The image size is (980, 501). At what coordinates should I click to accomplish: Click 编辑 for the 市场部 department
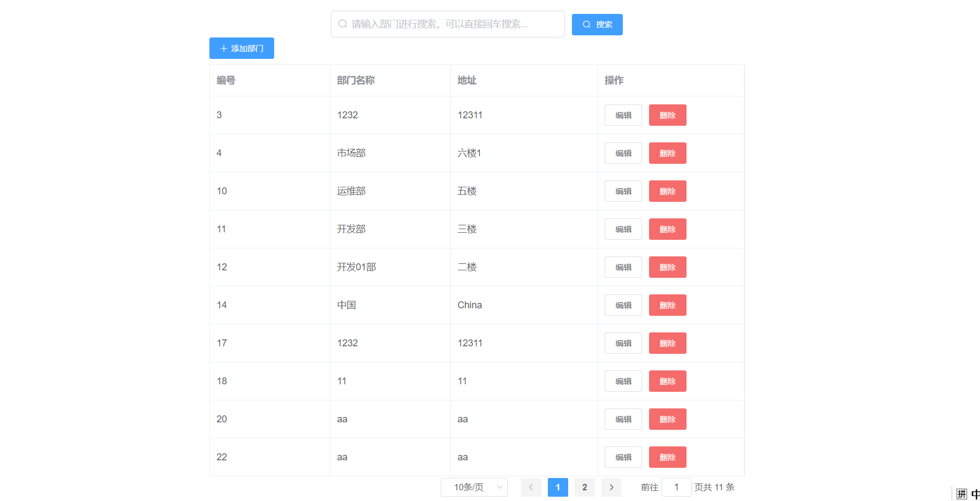(x=623, y=153)
